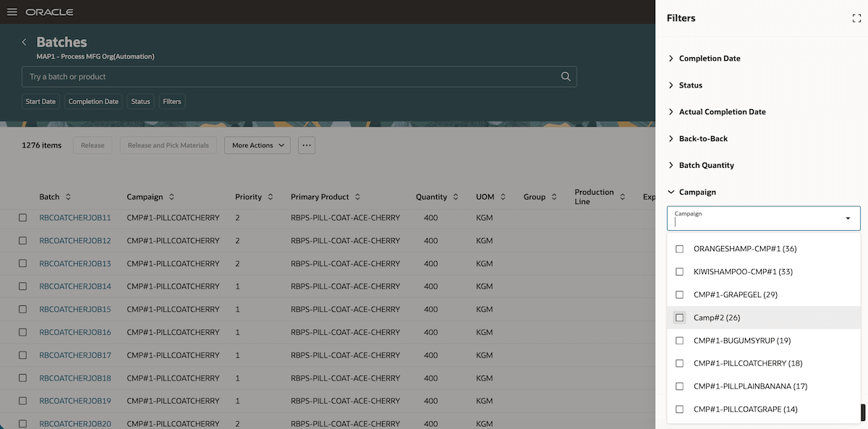The image size is (868, 429).
Task: Sort by the UOM column
Action: [503, 197]
